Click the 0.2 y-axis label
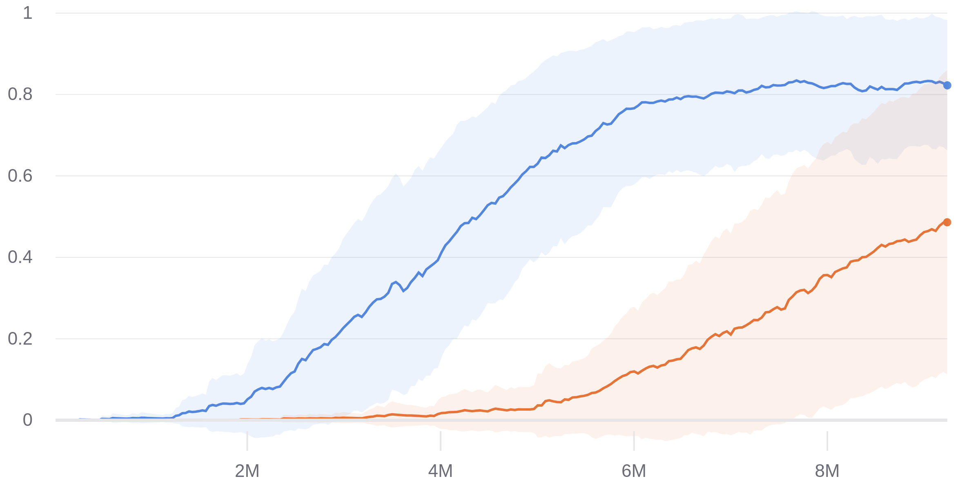980x490 pixels. coord(20,339)
